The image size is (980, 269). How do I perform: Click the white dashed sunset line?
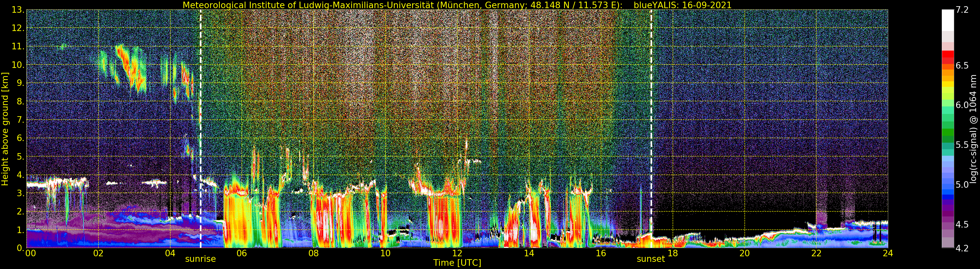pyautogui.click(x=651, y=129)
